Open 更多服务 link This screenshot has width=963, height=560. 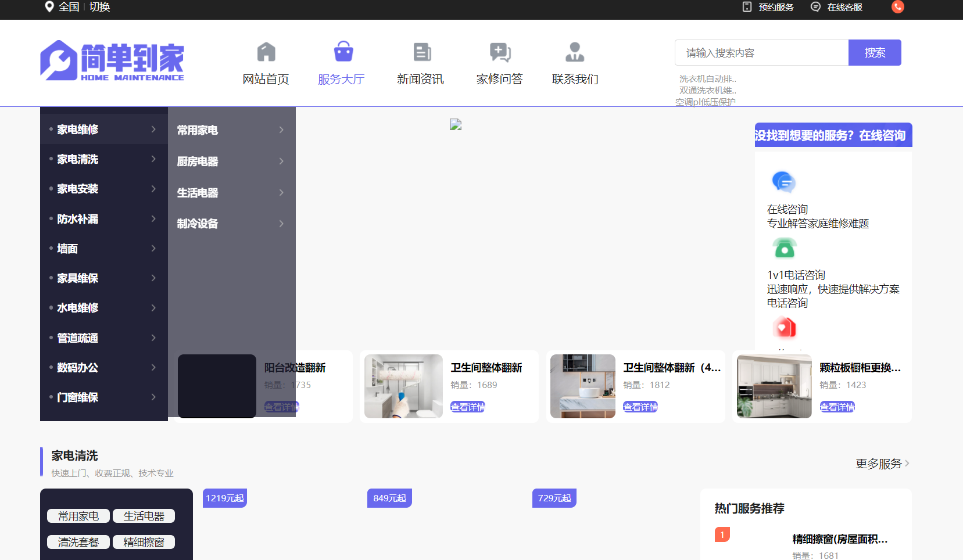882,464
